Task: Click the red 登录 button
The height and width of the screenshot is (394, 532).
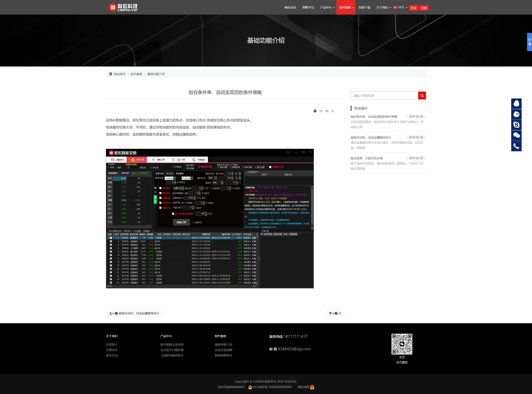Action: [413, 8]
